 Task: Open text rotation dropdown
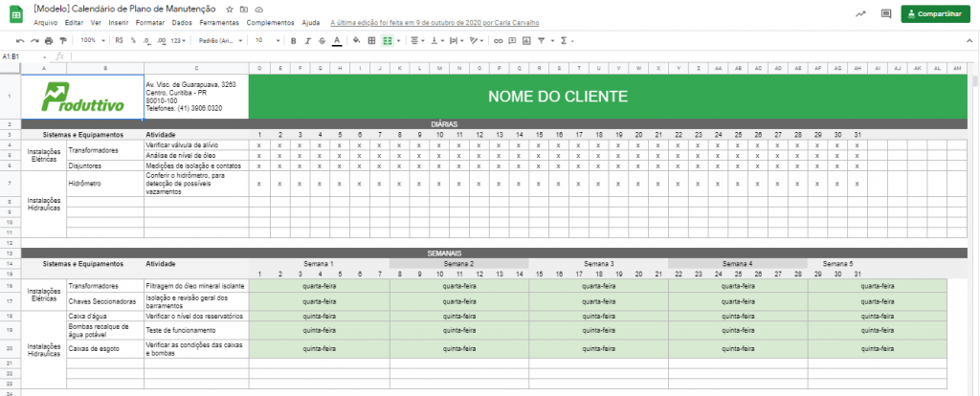(x=477, y=40)
